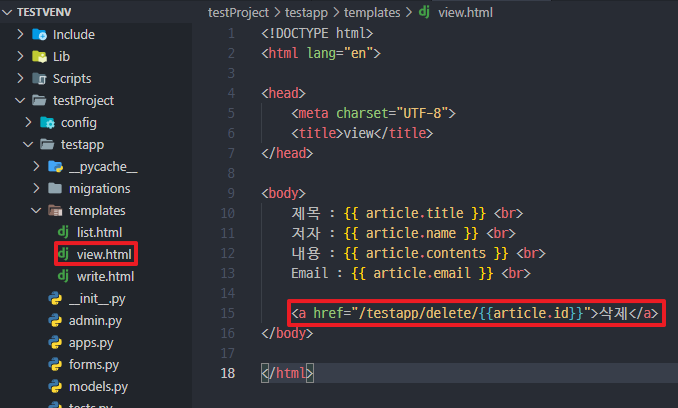
Task: Select view.html in the explorer
Action: click(x=104, y=255)
